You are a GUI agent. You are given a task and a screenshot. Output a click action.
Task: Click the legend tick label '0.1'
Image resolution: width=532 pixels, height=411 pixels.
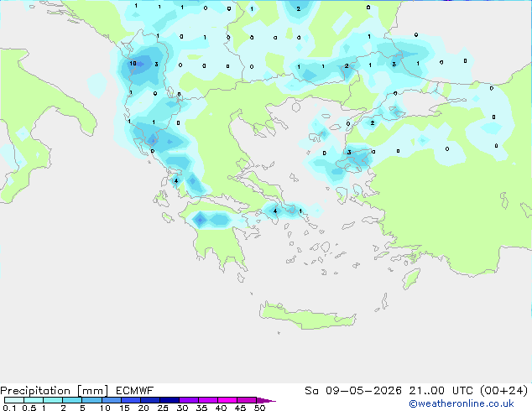coord(9,408)
